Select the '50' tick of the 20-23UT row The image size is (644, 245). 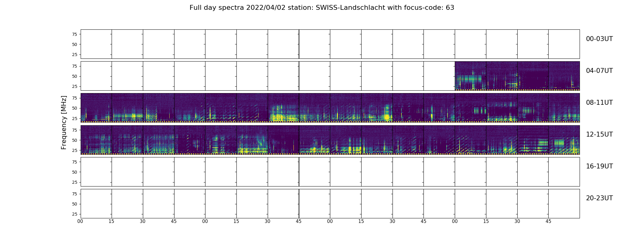click(x=75, y=204)
